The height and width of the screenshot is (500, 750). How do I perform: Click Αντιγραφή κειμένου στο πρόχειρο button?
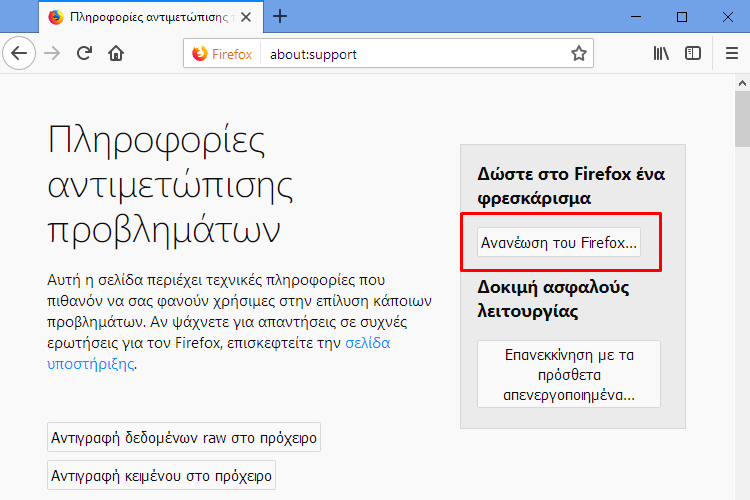click(161, 475)
